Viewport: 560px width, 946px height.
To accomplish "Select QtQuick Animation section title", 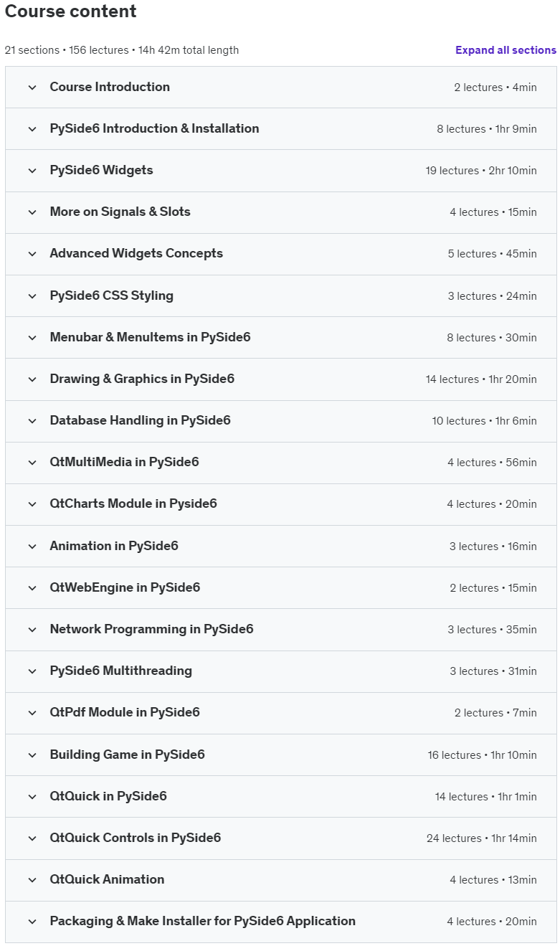I will point(107,879).
